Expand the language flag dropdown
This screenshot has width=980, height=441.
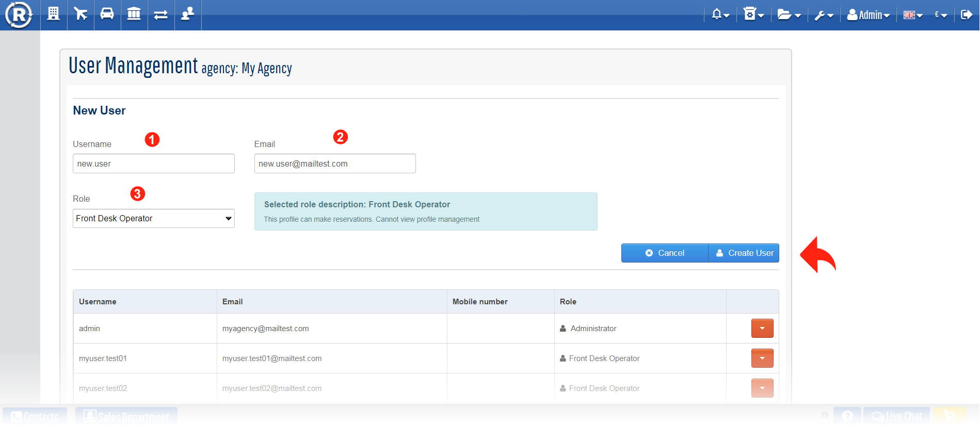[x=912, y=15]
